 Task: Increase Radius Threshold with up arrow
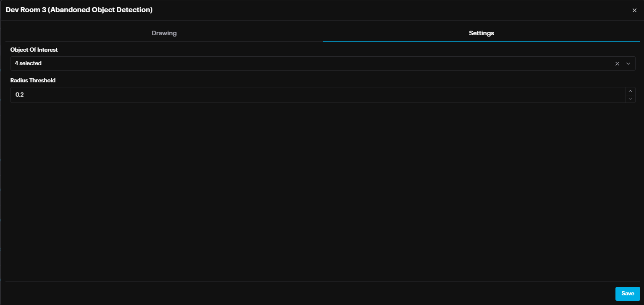[x=630, y=91]
